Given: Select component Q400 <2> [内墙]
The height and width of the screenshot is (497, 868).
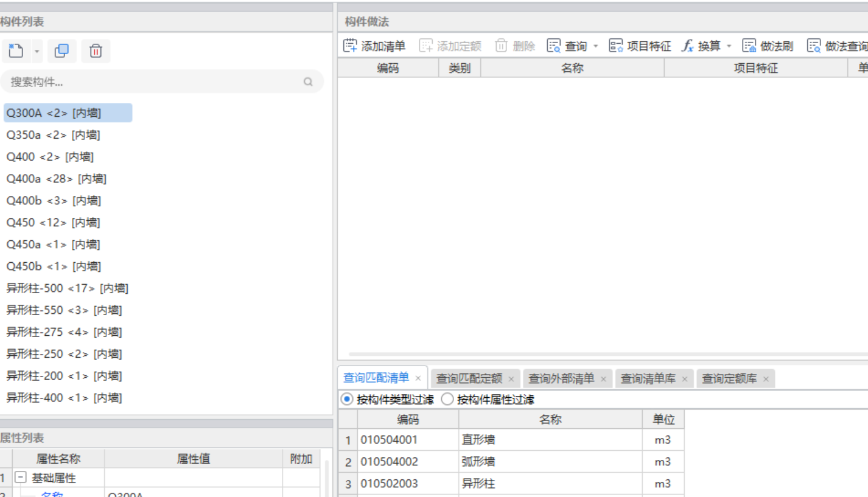Looking at the screenshot, I should click(x=50, y=157).
